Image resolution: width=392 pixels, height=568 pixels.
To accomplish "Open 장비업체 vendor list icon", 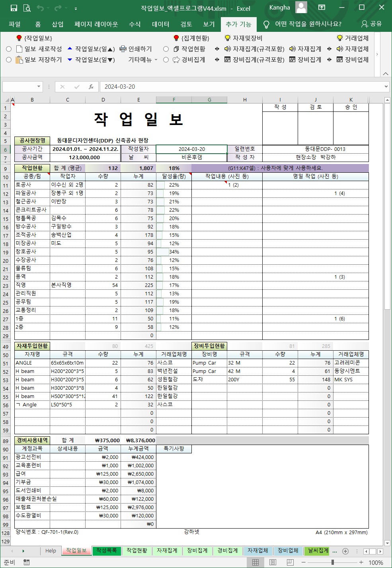I will (x=340, y=60).
